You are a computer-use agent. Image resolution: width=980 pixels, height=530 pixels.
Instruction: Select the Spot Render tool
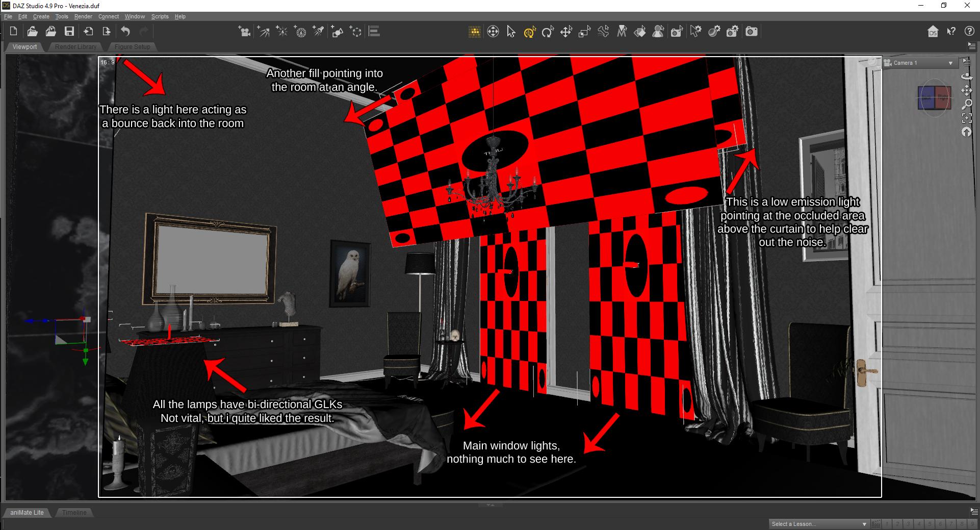(x=677, y=32)
